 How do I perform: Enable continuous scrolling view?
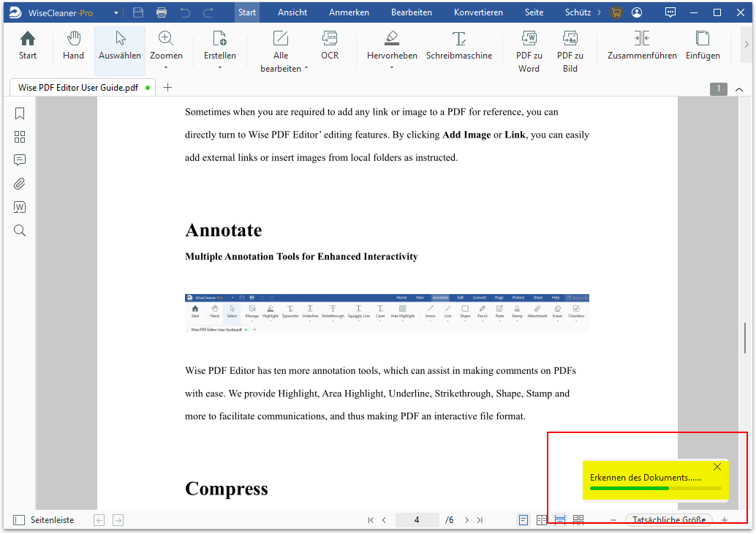[x=560, y=520]
